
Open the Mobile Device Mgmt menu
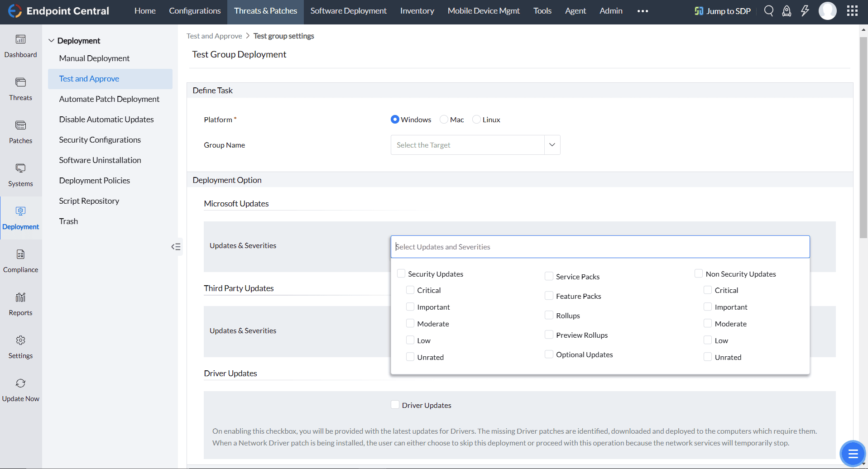(x=484, y=11)
